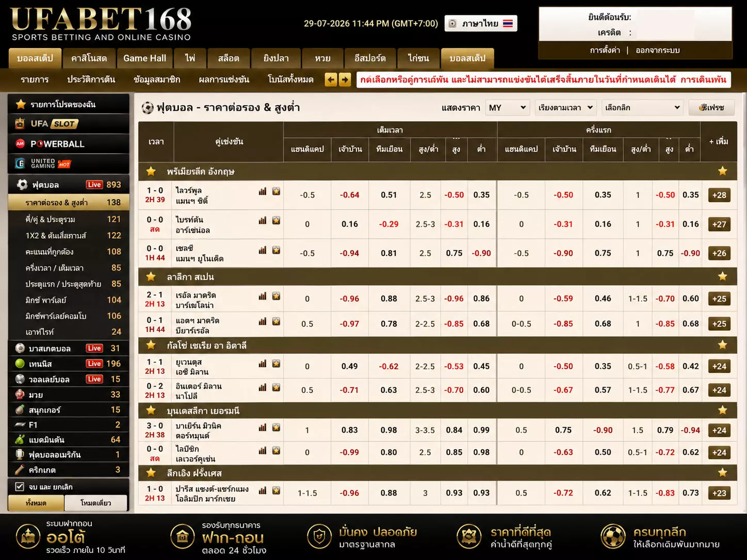747x560 pixels.
Task: Open การตั้งค่า settings link
Action: [605, 50]
